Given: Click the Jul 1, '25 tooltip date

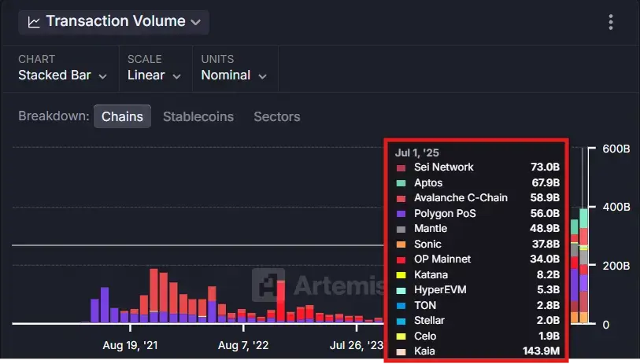Looking at the screenshot, I should coord(416,153).
